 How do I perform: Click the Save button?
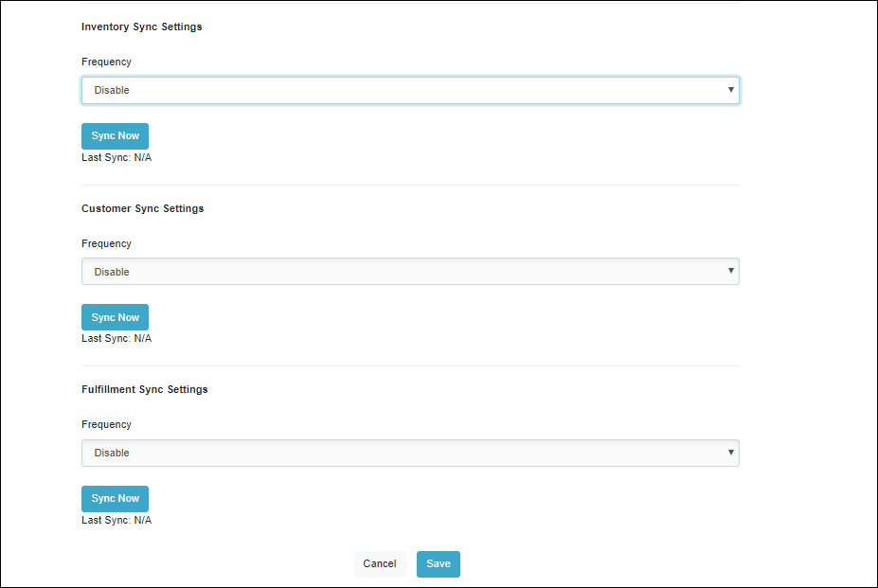coord(438,563)
